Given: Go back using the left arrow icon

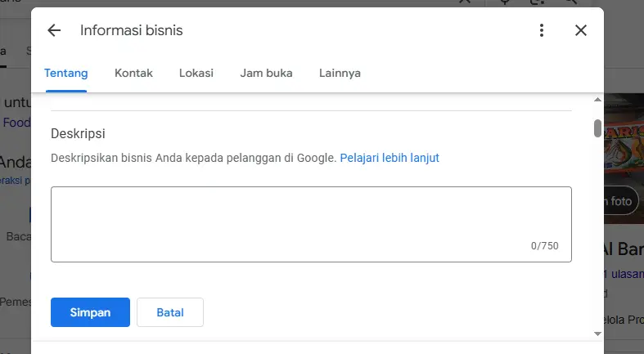Looking at the screenshot, I should tap(54, 30).
